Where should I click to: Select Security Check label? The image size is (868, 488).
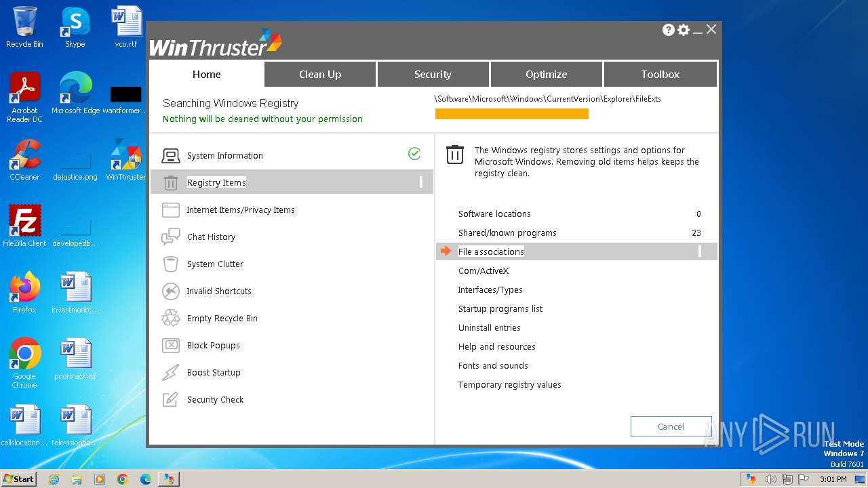click(215, 400)
